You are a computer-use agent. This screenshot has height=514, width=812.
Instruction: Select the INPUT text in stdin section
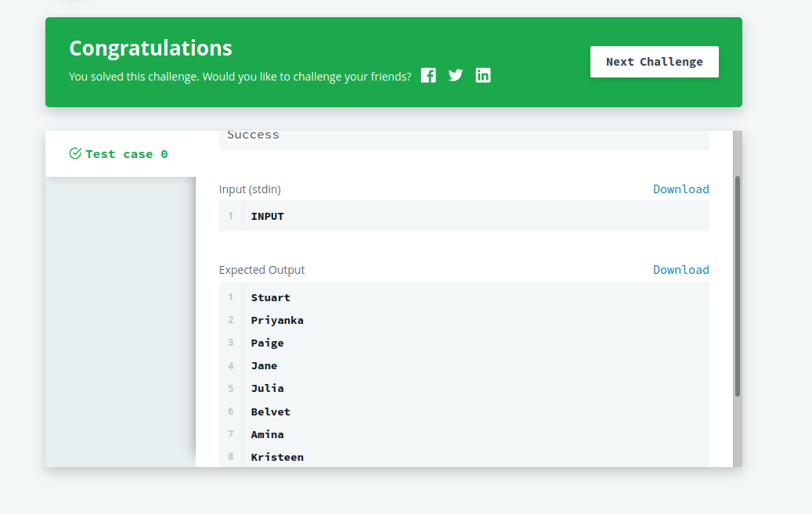point(266,215)
